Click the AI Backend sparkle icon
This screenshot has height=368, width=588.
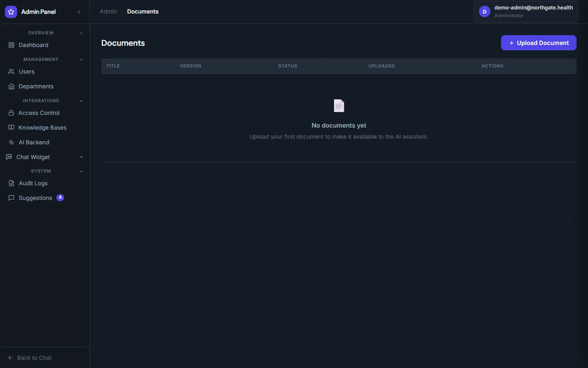pyautogui.click(x=11, y=142)
